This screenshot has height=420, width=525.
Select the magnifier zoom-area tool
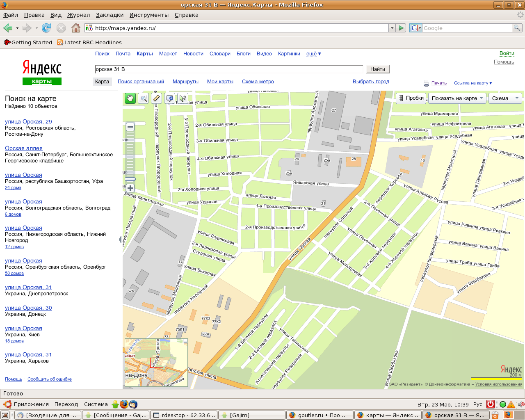[143, 98]
